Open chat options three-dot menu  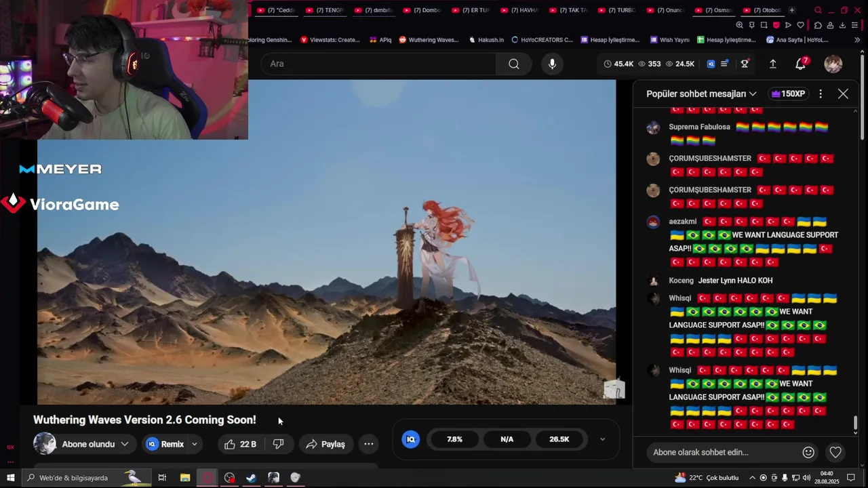point(821,94)
